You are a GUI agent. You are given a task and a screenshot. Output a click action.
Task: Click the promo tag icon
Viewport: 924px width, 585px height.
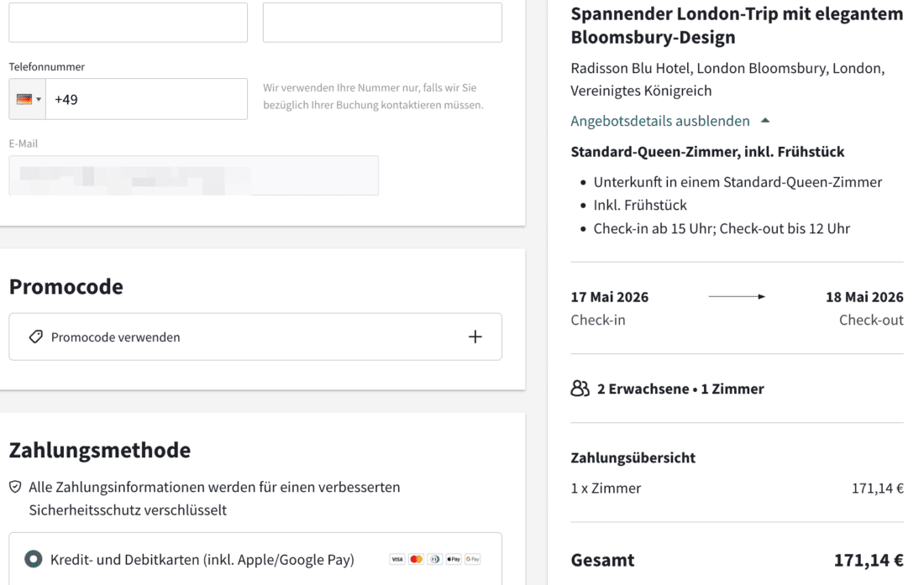pyautogui.click(x=36, y=337)
